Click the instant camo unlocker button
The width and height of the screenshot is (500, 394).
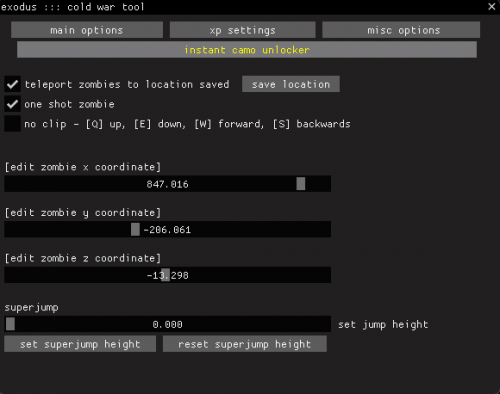click(x=247, y=50)
